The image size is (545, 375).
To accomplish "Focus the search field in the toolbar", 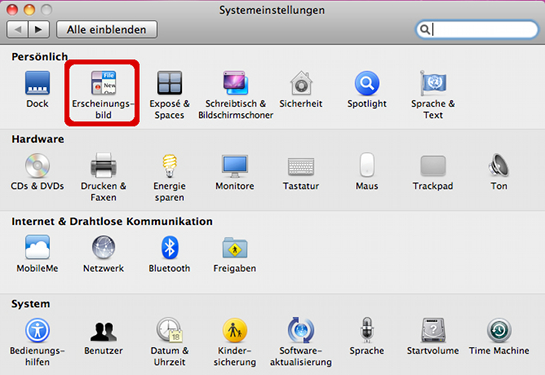I will coord(477,30).
